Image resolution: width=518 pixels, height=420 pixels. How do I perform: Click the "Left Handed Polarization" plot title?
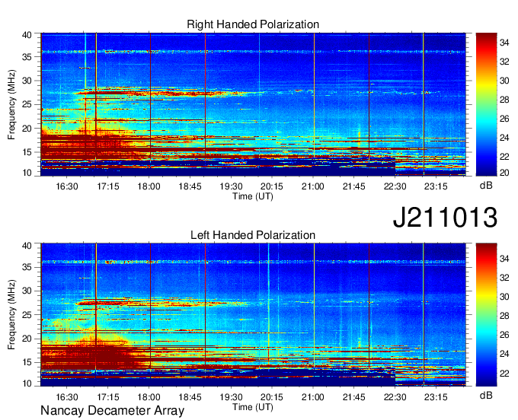click(253, 235)
